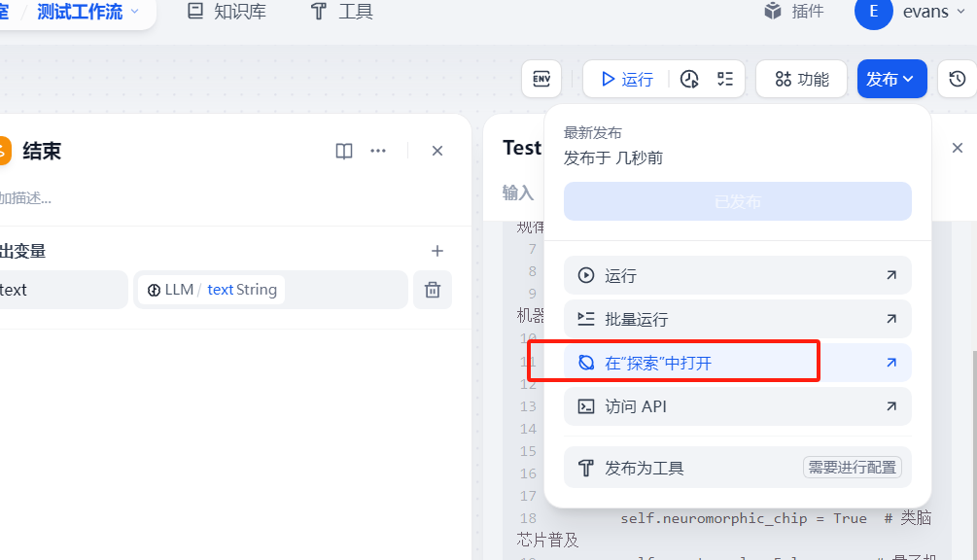Open the run history clock icon
The width and height of the screenshot is (977, 560).
pos(689,79)
